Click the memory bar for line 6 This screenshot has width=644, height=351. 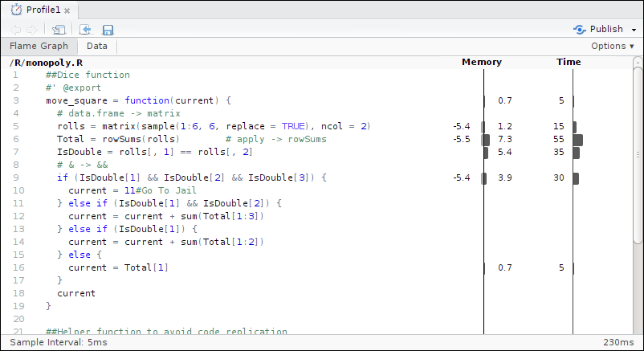(485, 140)
